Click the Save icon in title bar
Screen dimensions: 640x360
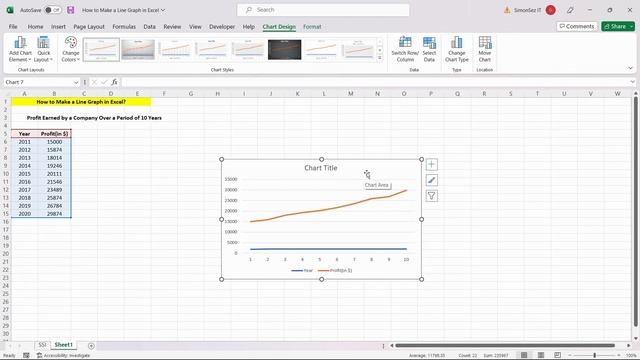(x=71, y=10)
